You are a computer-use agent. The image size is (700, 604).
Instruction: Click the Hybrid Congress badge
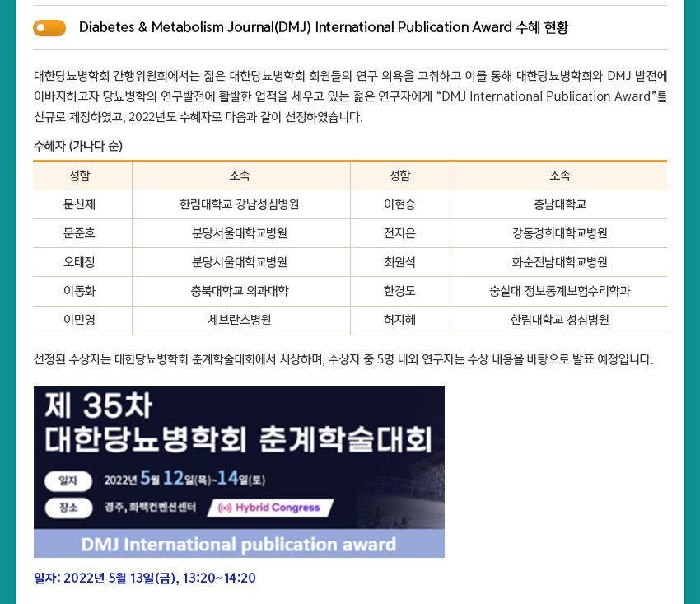click(x=271, y=508)
